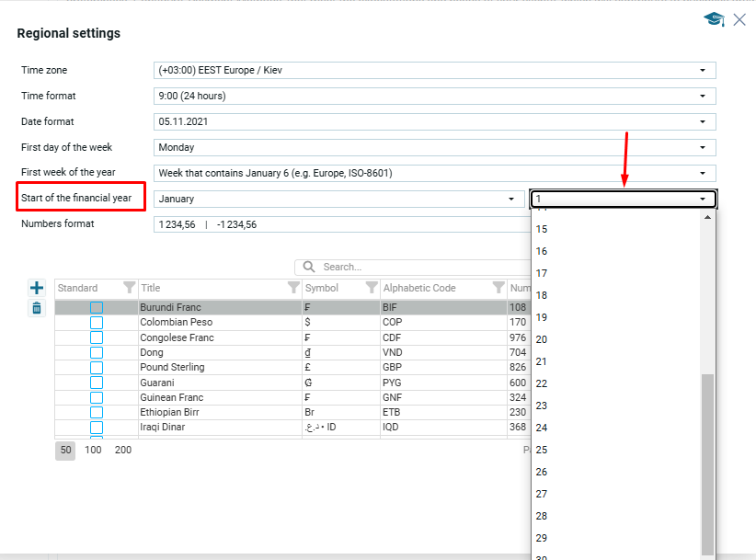
Task: Open the Alphabetic Code column filter icon
Action: click(498, 288)
